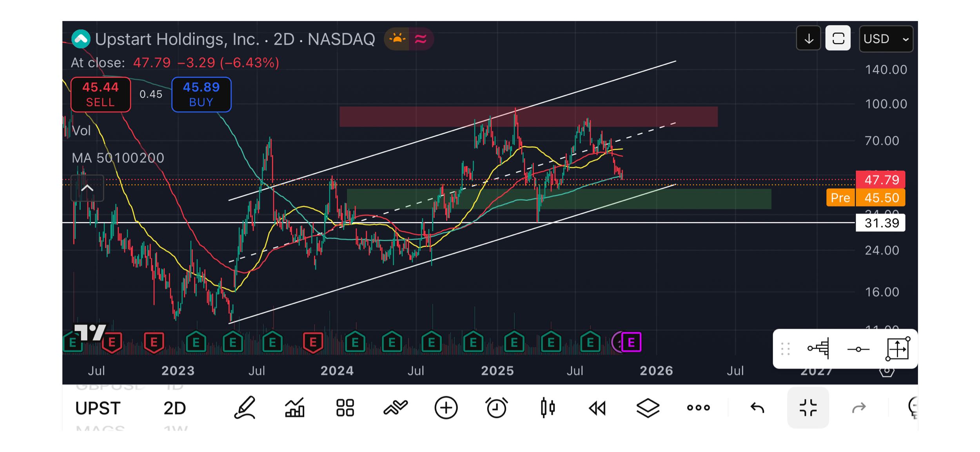Toggle the fullscreen snapshot frame button

pos(838,38)
